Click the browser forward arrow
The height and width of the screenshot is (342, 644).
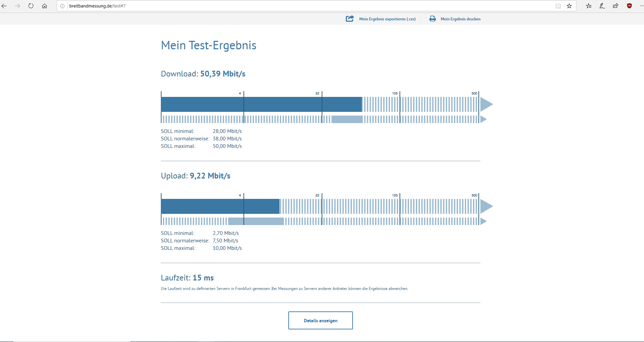(x=17, y=6)
